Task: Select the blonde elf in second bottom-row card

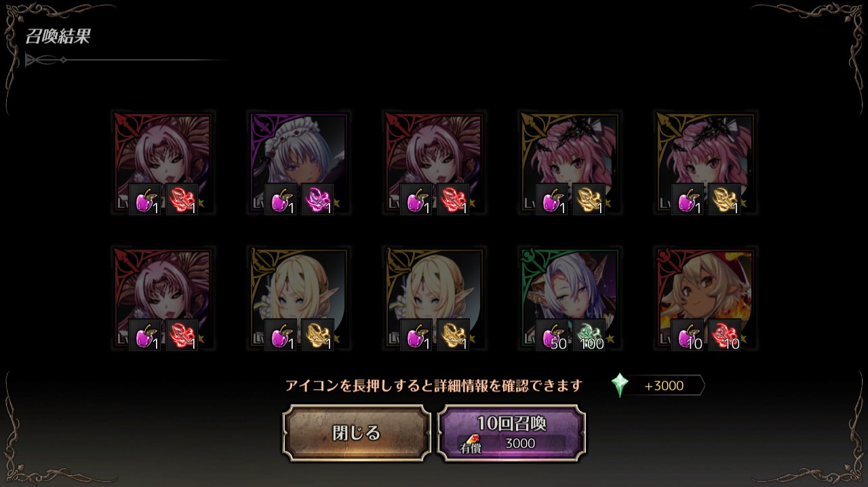Action: pyautogui.click(x=299, y=298)
